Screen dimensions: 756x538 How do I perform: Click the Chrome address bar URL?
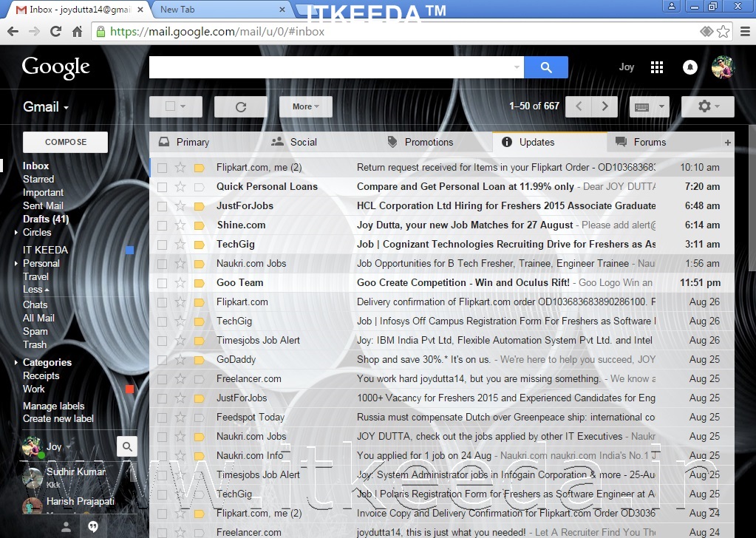click(x=217, y=32)
